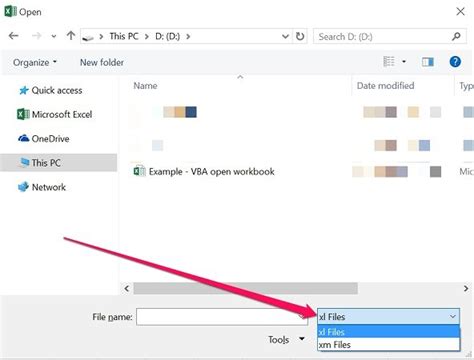Open the xl Files type dropdown
Image resolution: width=474 pixels, height=360 pixels.
[389, 316]
